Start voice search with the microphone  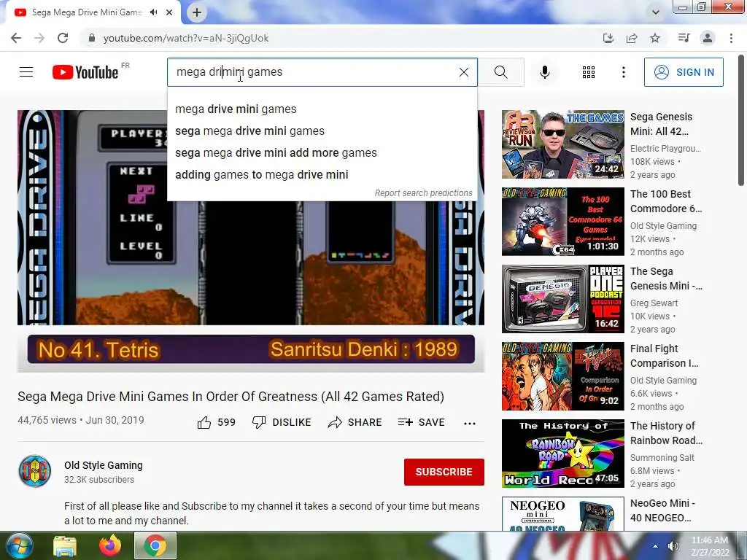tap(544, 72)
